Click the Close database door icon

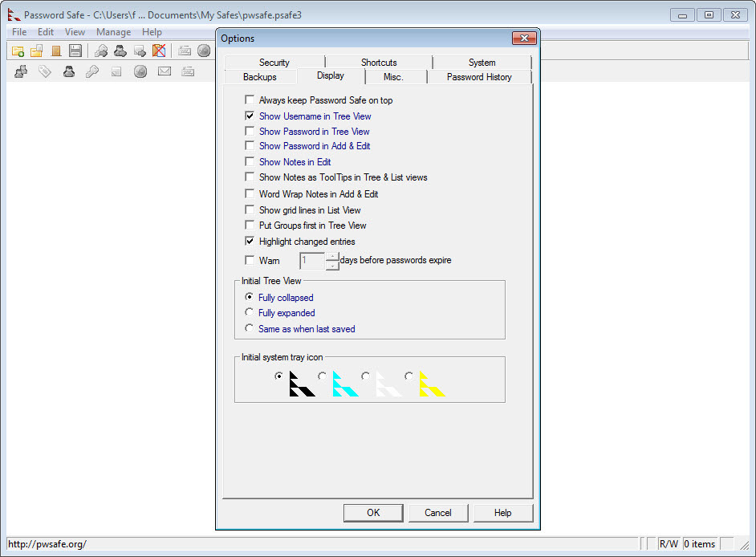click(56, 51)
